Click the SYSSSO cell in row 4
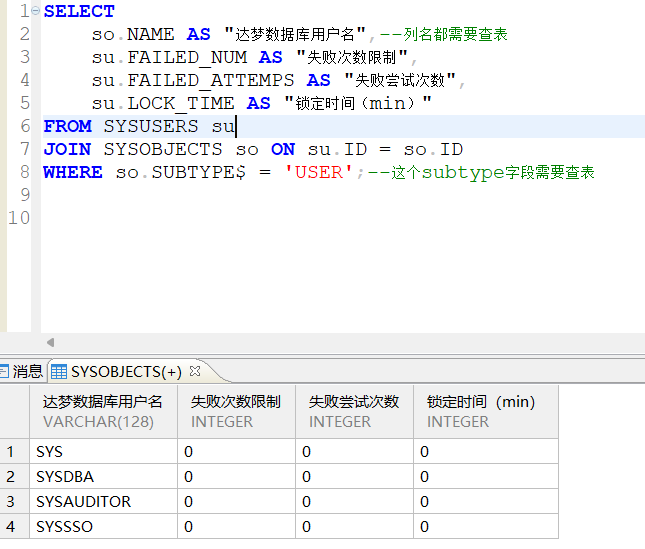The image size is (645, 549). click(64, 526)
